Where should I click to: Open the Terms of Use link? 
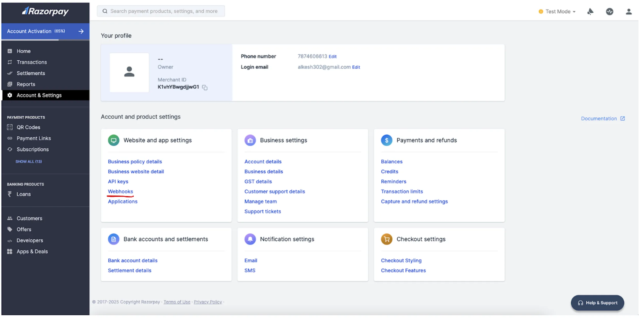pos(177,302)
